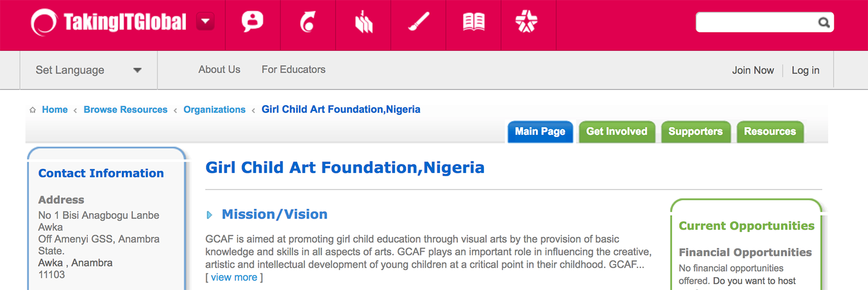This screenshot has height=290, width=868.
Task: Collapse the Mission/Vision section triangle
Action: [x=209, y=215]
